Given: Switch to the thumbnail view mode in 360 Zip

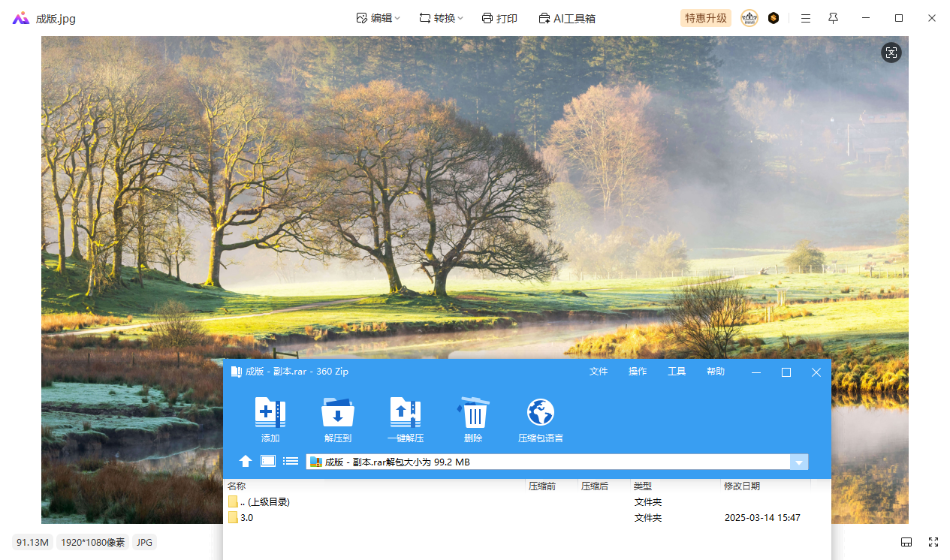Looking at the screenshot, I should pyautogui.click(x=268, y=461).
